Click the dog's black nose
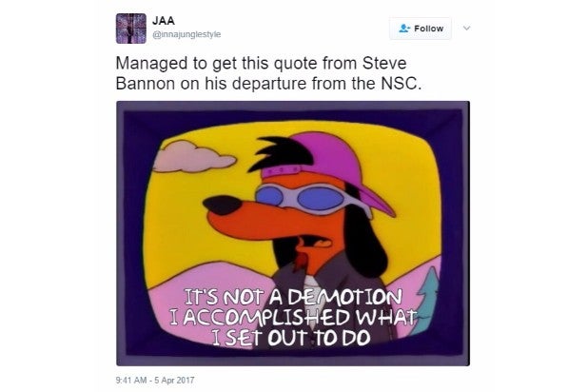Viewport: 588px width, 392px height. pos(222,205)
